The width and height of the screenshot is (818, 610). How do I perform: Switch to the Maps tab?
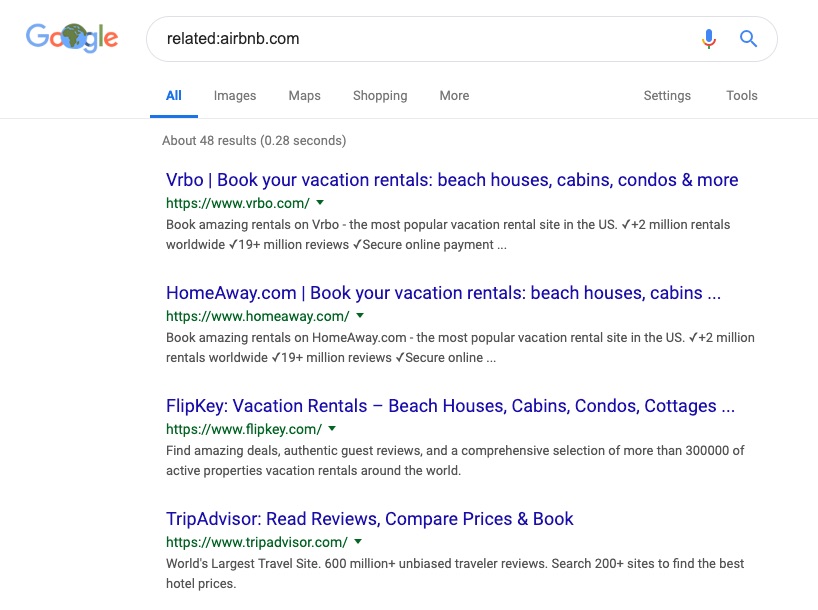point(305,95)
